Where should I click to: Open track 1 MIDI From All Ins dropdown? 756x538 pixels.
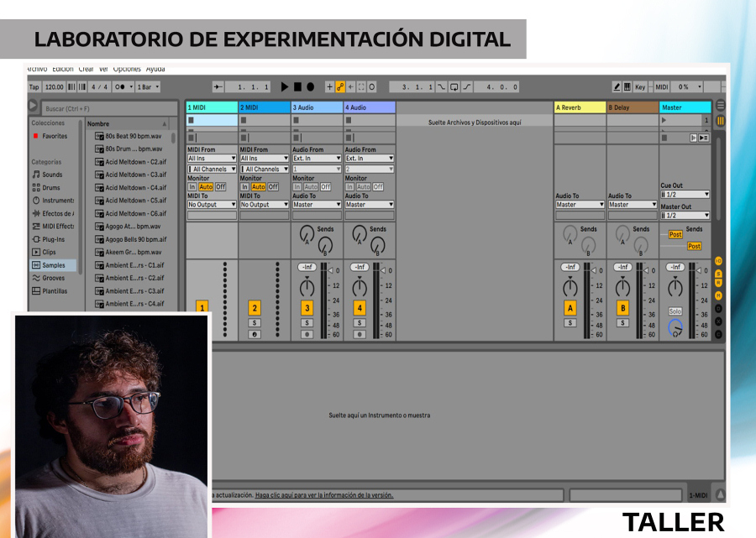212,159
